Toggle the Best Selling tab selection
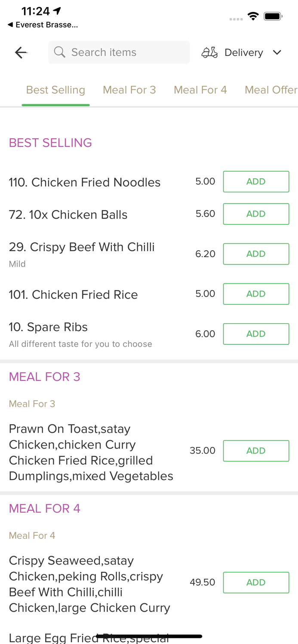 [x=56, y=90]
